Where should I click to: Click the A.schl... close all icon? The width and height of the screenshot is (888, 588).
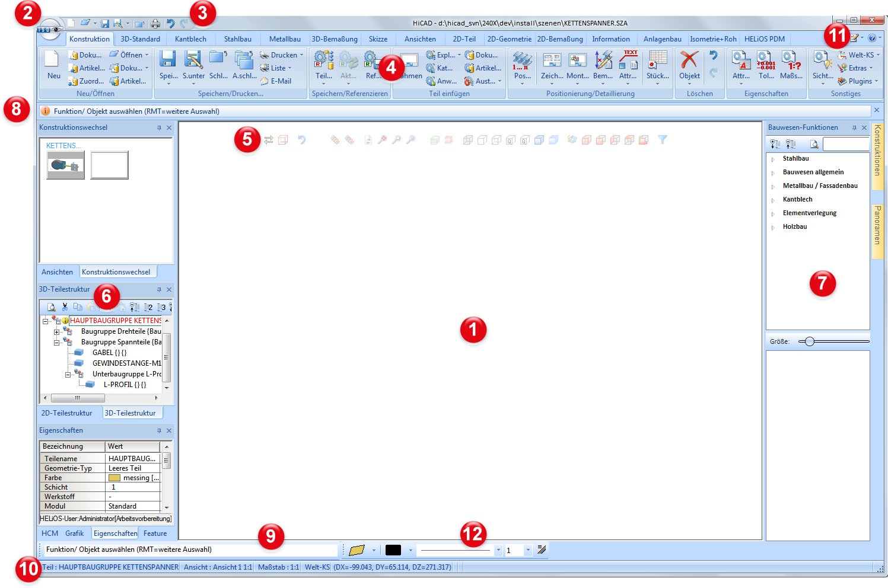[244, 59]
